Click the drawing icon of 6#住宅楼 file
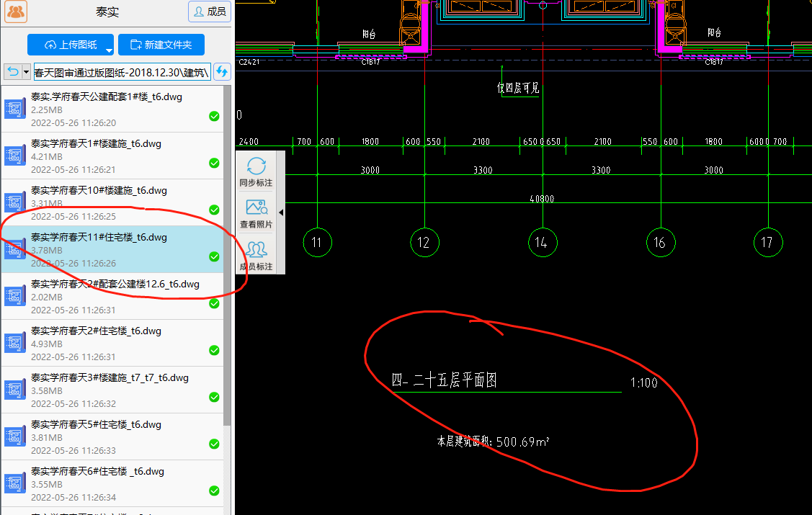 click(15, 483)
